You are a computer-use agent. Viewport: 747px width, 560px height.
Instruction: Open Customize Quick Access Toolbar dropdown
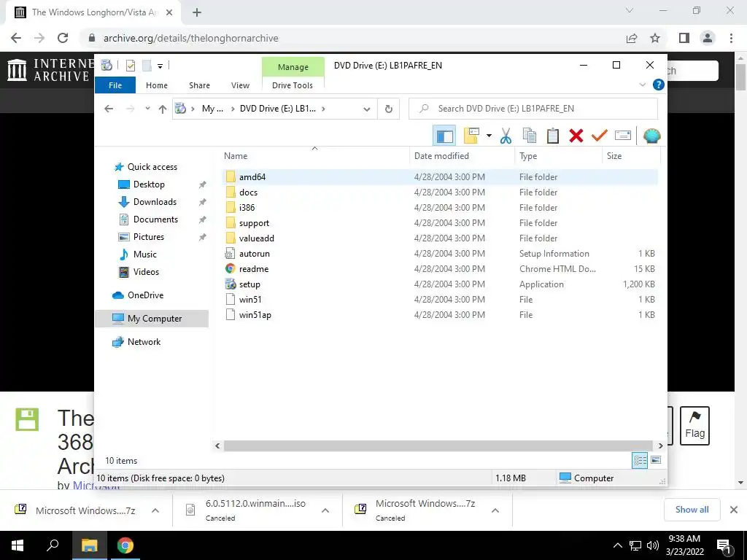pyautogui.click(x=160, y=66)
